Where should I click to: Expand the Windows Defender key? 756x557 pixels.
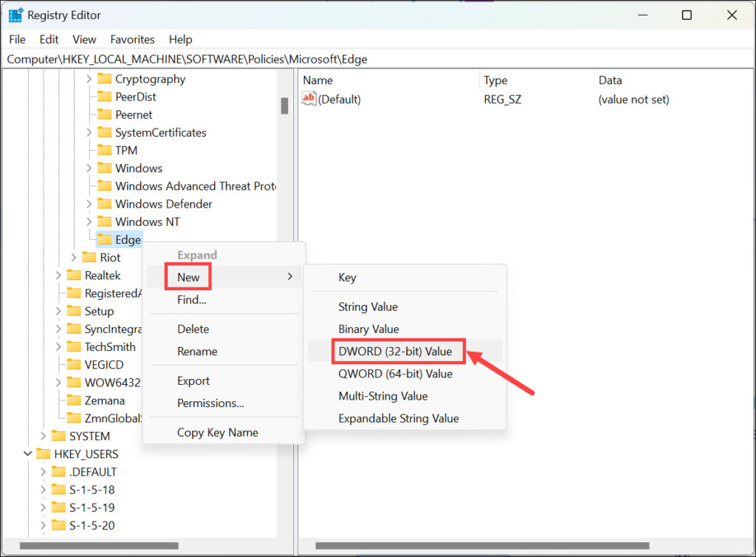(x=89, y=203)
